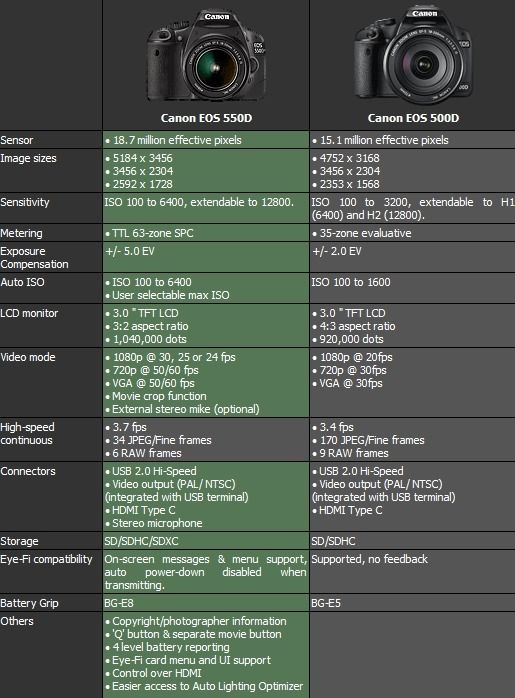Click 'ISO 100 to 6400, extendable to 12800.'
This screenshot has height=698, width=515.
tap(199, 202)
